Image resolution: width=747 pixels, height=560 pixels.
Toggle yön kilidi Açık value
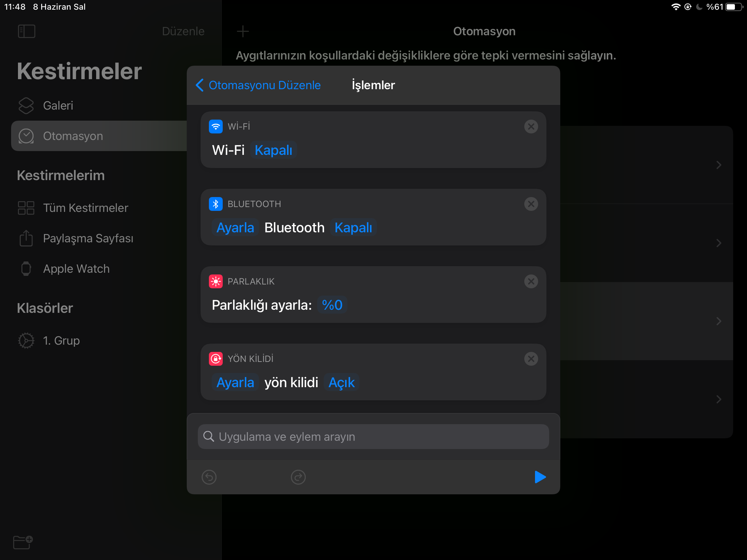pos(342,382)
